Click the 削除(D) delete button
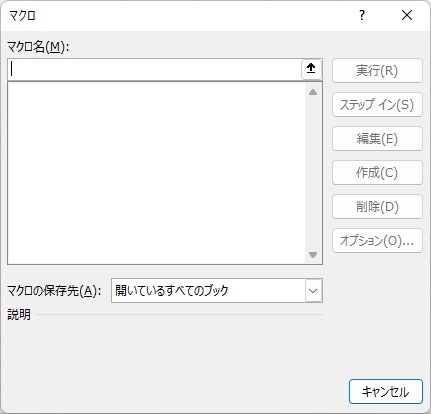The height and width of the screenshot is (414, 431). coord(377,207)
